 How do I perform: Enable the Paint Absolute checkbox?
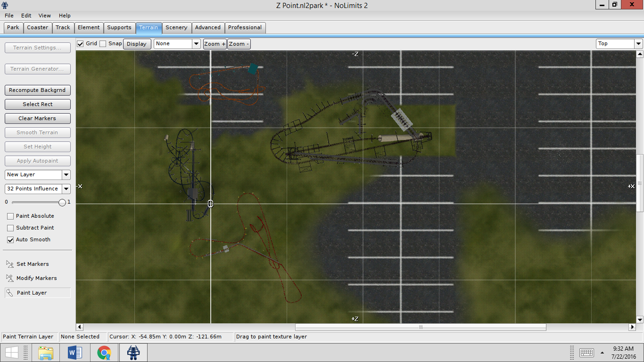[x=10, y=216]
